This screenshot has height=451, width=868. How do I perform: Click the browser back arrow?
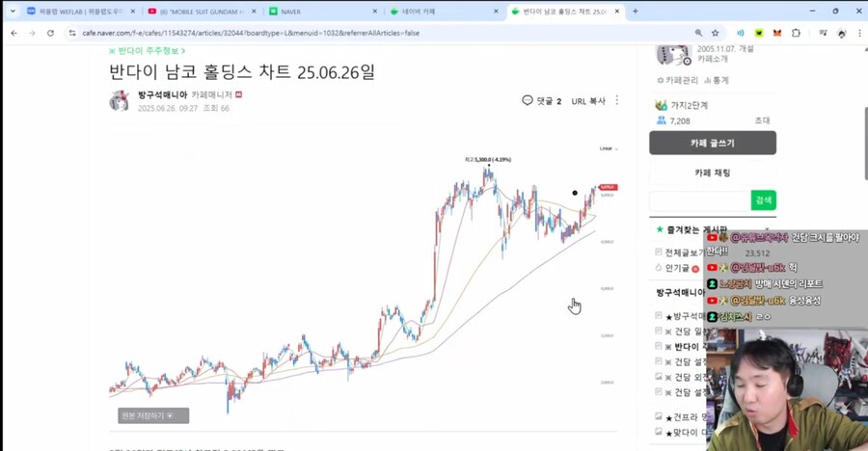click(x=14, y=33)
